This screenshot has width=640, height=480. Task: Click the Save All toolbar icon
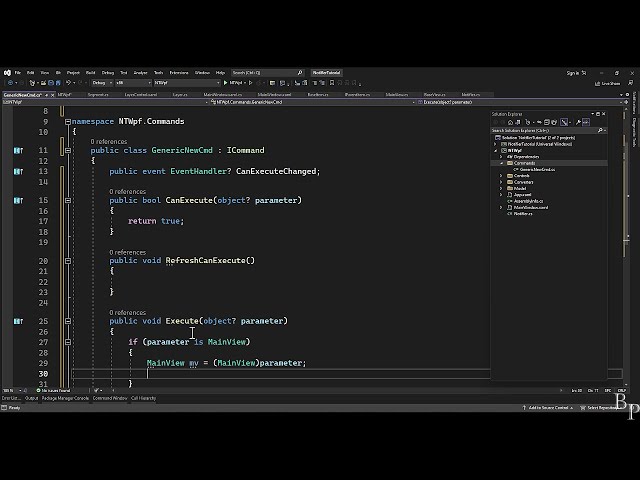pos(58,83)
